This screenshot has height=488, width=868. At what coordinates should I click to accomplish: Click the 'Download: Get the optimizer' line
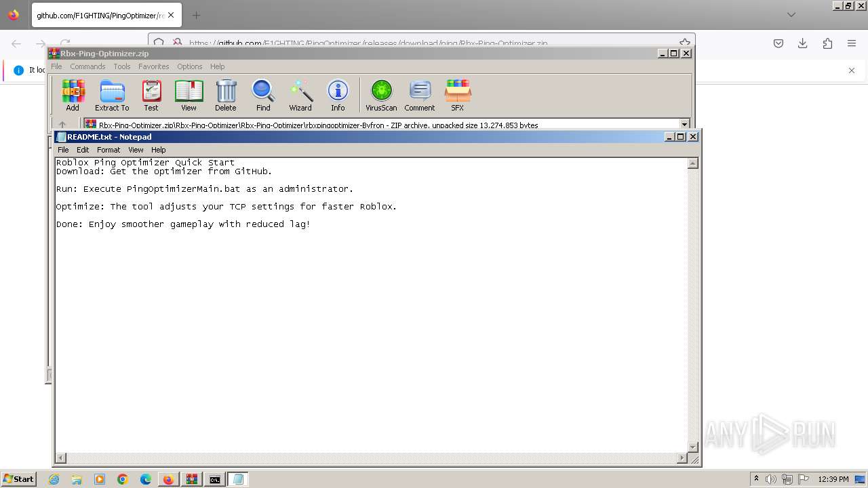tap(164, 171)
